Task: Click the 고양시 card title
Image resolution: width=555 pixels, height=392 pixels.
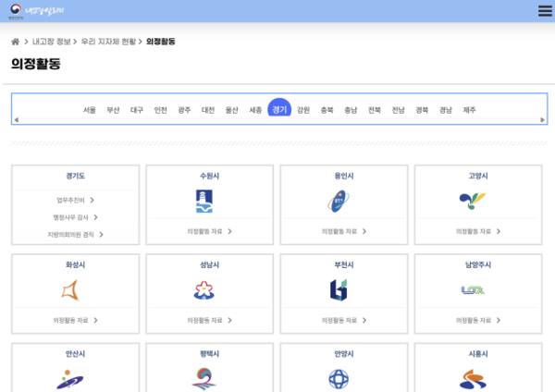Action: tap(478, 176)
